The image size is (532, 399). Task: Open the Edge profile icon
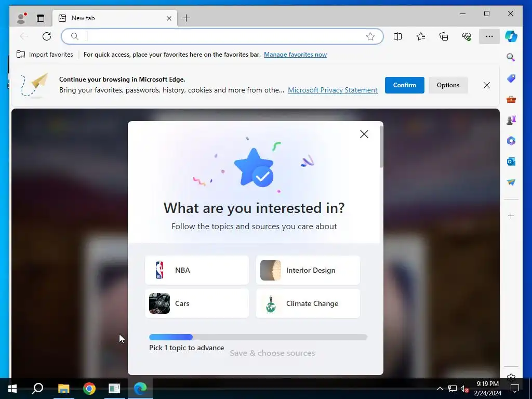[x=21, y=18]
